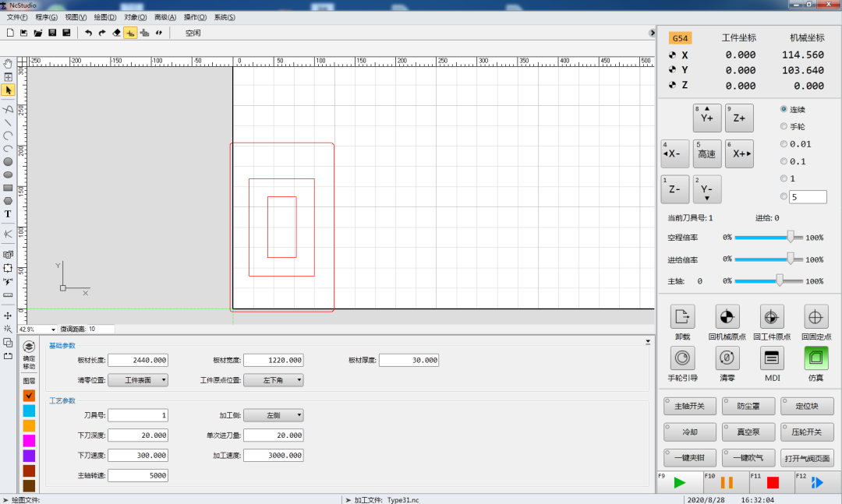This screenshot has height=504, width=842.
Task: Expand the 加工侧 dropdown
Action: click(x=273, y=415)
